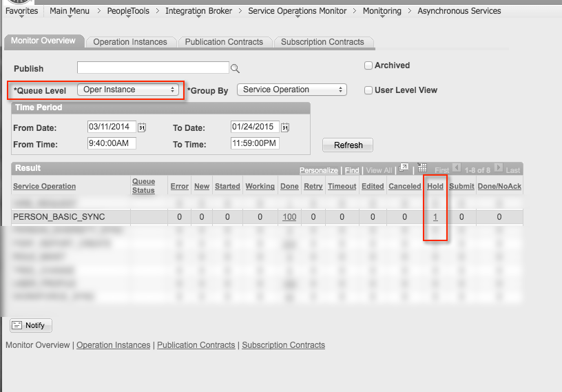Open the Main Menu dropdown
The width and height of the screenshot is (562, 392).
[x=70, y=11]
